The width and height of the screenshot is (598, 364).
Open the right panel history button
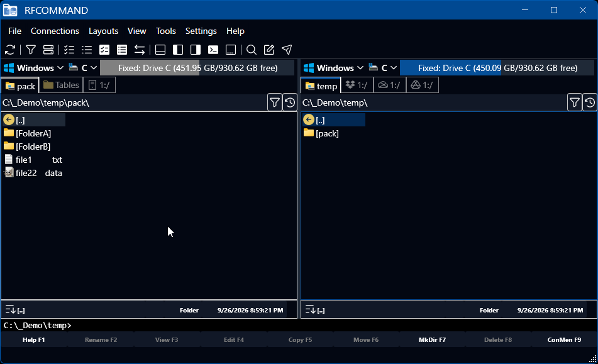[x=590, y=102]
